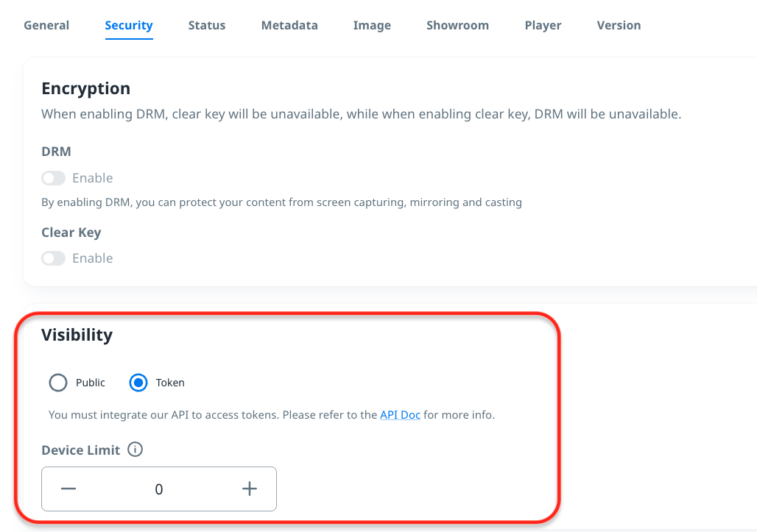Click the Visibility section heading
The width and height of the screenshot is (757, 532).
click(x=77, y=335)
